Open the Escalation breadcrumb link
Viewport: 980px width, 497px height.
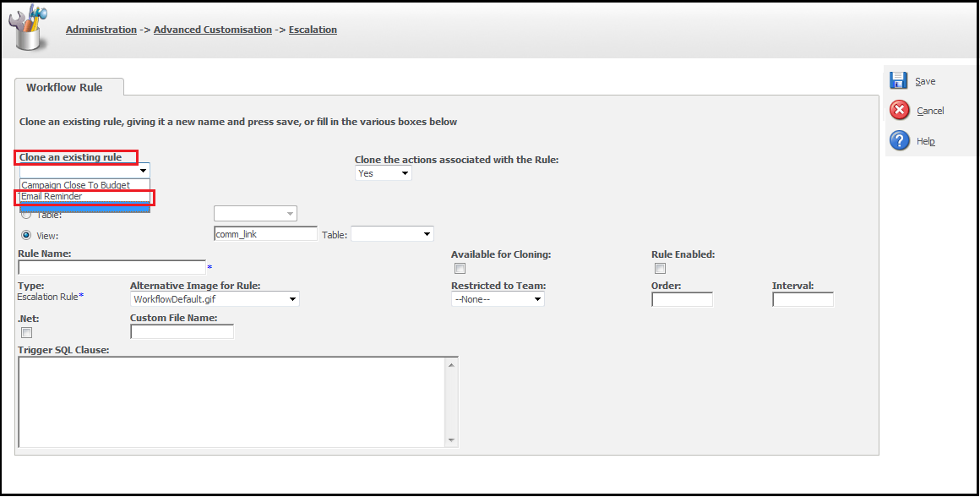click(313, 30)
